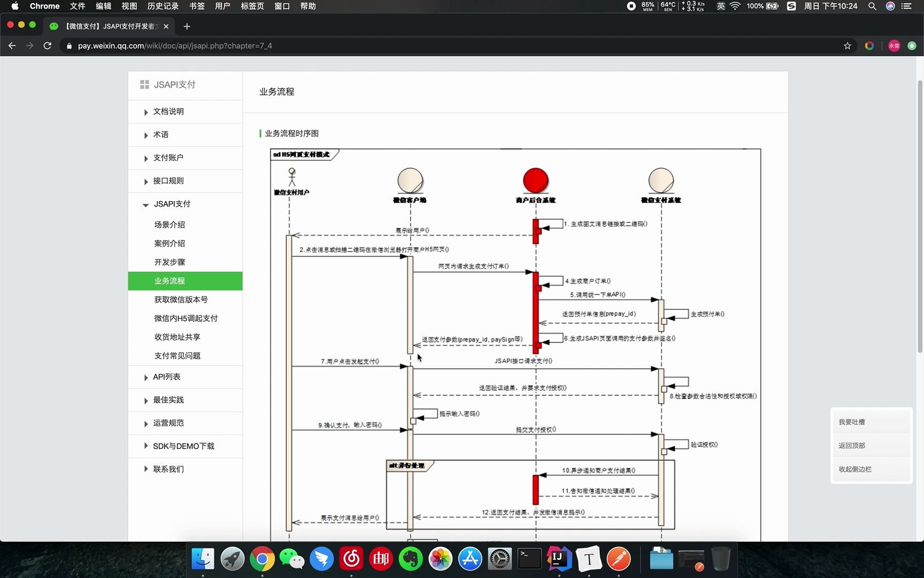Click 收起侧边栏 to collapse sidebar

pos(871,469)
